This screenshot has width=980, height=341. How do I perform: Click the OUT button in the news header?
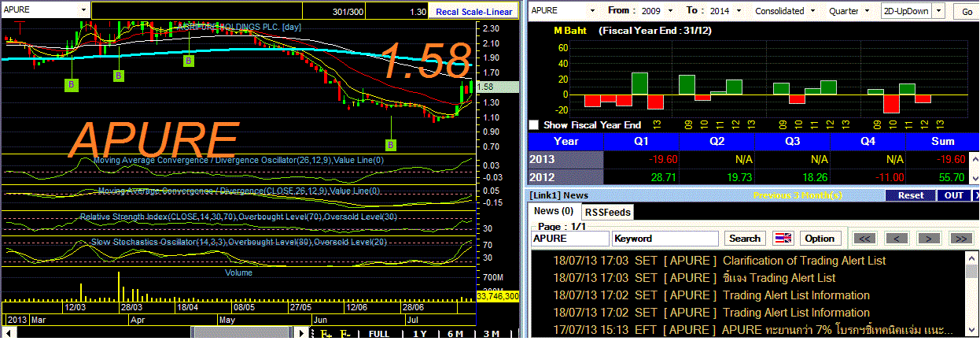pos(953,195)
